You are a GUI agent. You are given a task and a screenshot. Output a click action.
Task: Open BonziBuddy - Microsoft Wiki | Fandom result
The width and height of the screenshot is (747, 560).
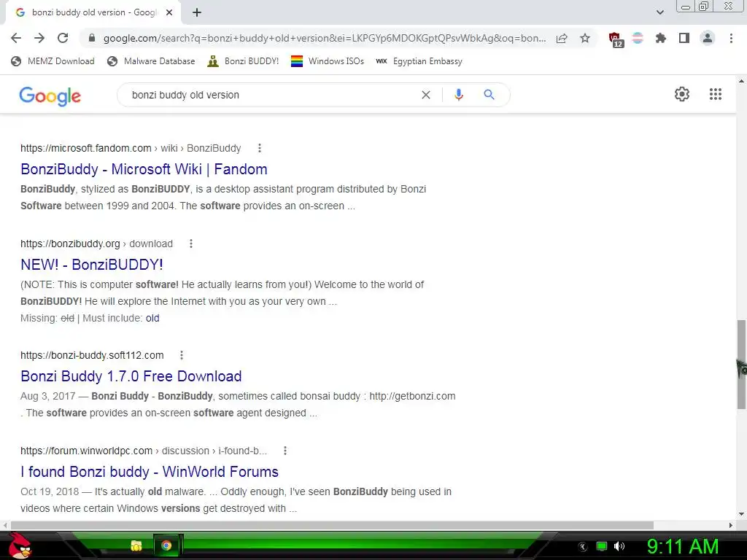click(144, 169)
